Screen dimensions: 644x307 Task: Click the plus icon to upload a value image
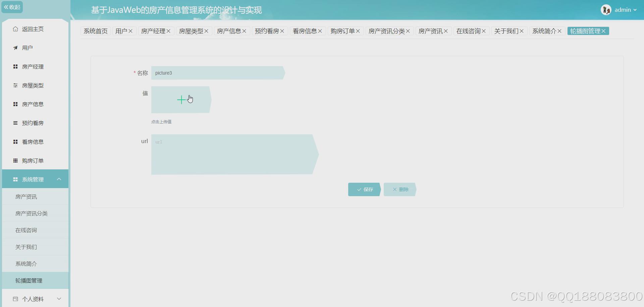181,99
